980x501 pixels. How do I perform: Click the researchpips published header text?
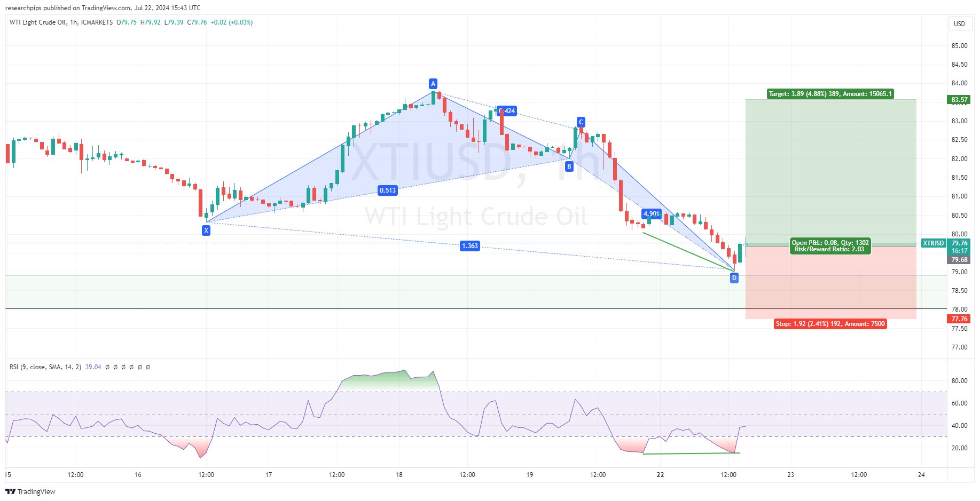click(x=103, y=8)
